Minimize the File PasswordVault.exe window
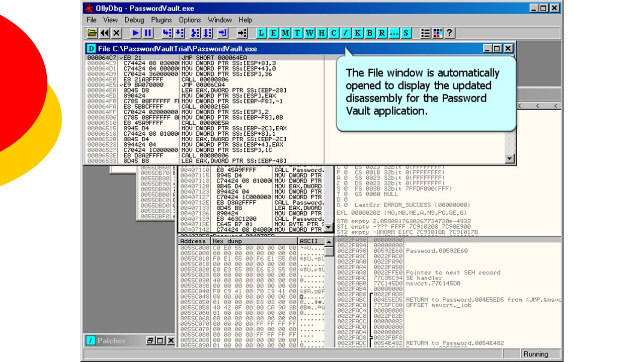644x362 pixels. tap(488, 49)
